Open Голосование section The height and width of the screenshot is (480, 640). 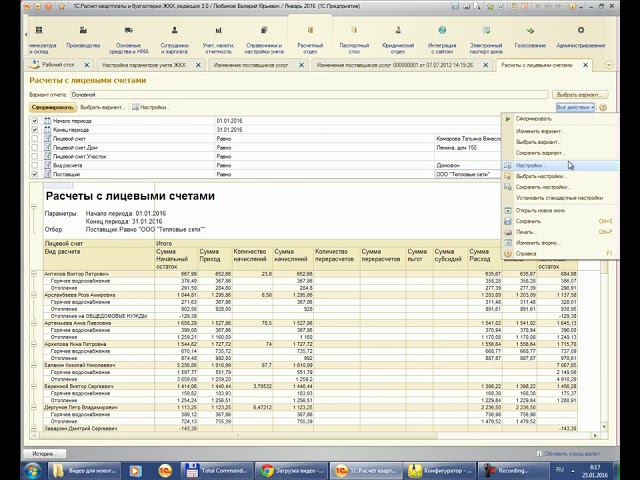530,37
